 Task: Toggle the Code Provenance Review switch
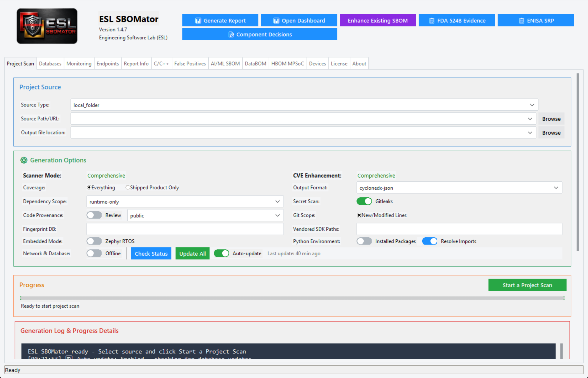point(94,215)
